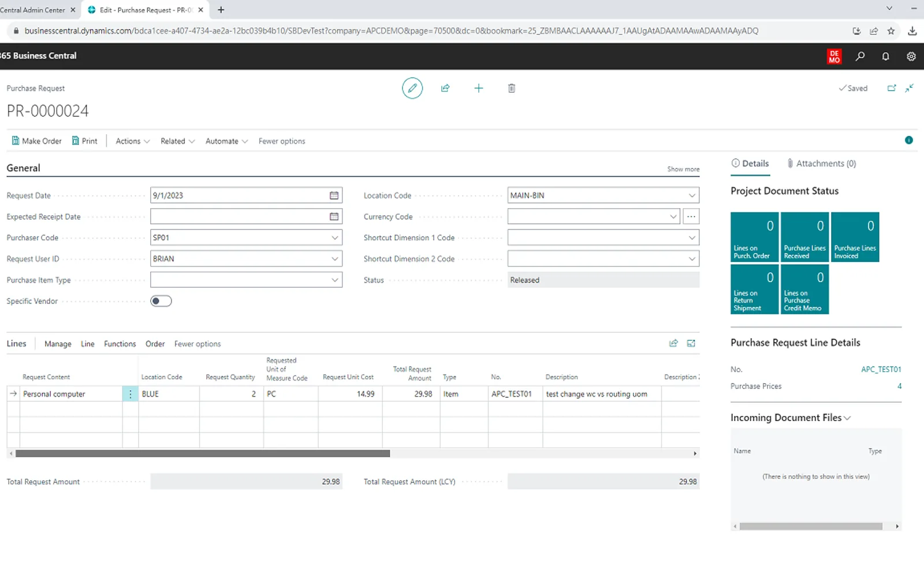The image size is (924, 578).
Task: Open the Purchase Item Type dropdown
Action: coord(334,280)
